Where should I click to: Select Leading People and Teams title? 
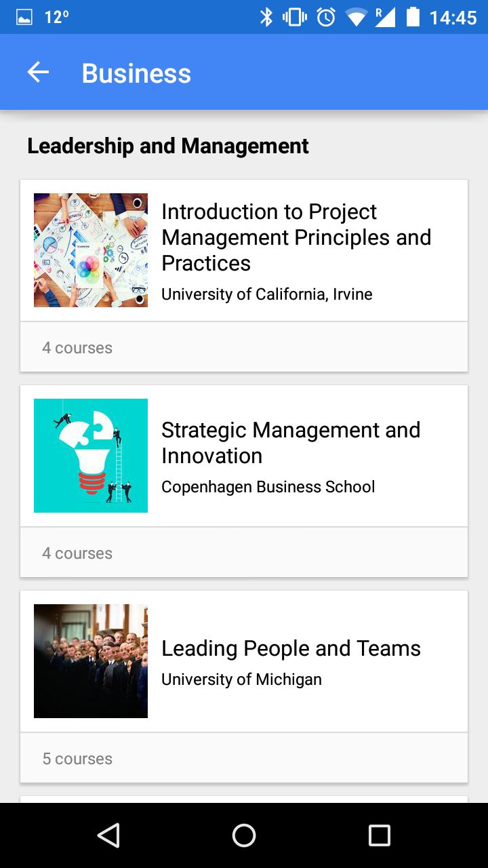291,648
